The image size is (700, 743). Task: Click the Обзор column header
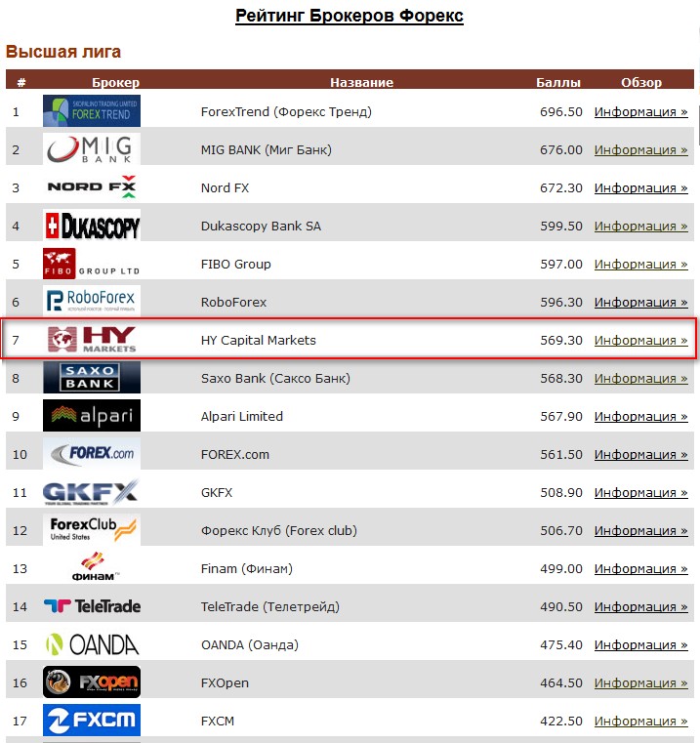click(641, 82)
